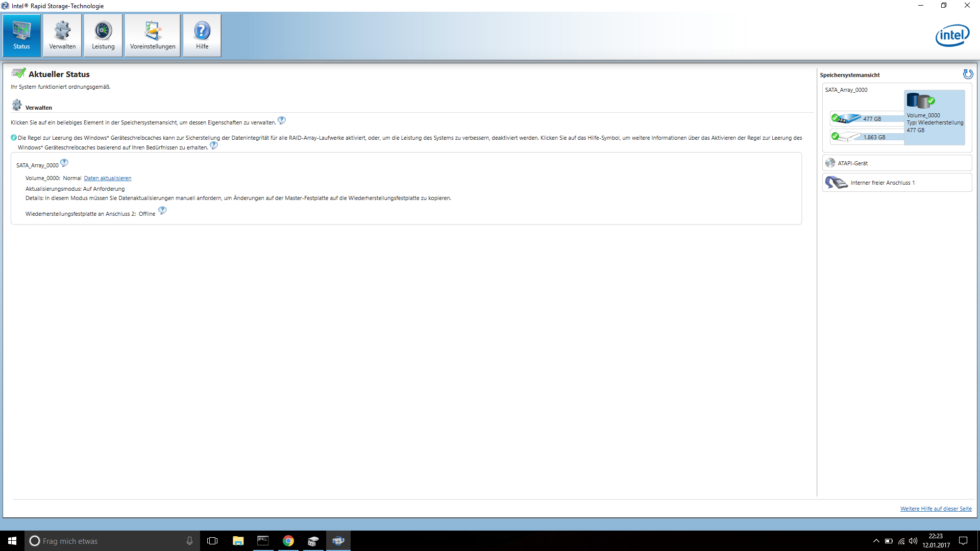This screenshot has width=980, height=551.
Task: Click the ATAPI-Gerät device entry
Action: point(852,163)
